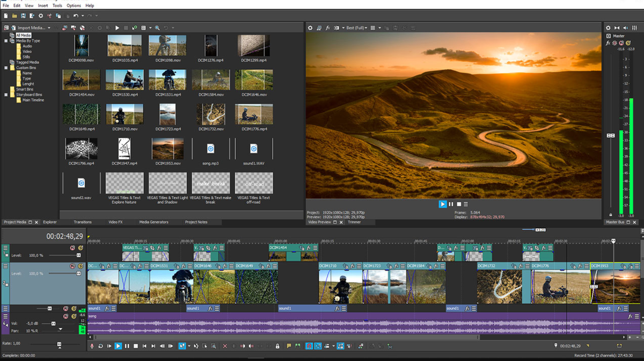Screen dimensions: 644x361
Task: Open Master FX in the Master bus
Action: [x=608, y=43]
